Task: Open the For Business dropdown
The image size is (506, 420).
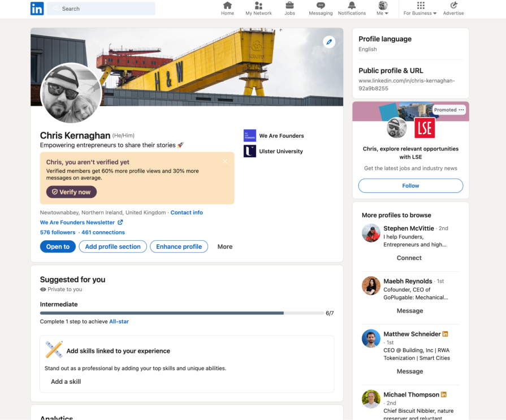Action: coord(419,8)
